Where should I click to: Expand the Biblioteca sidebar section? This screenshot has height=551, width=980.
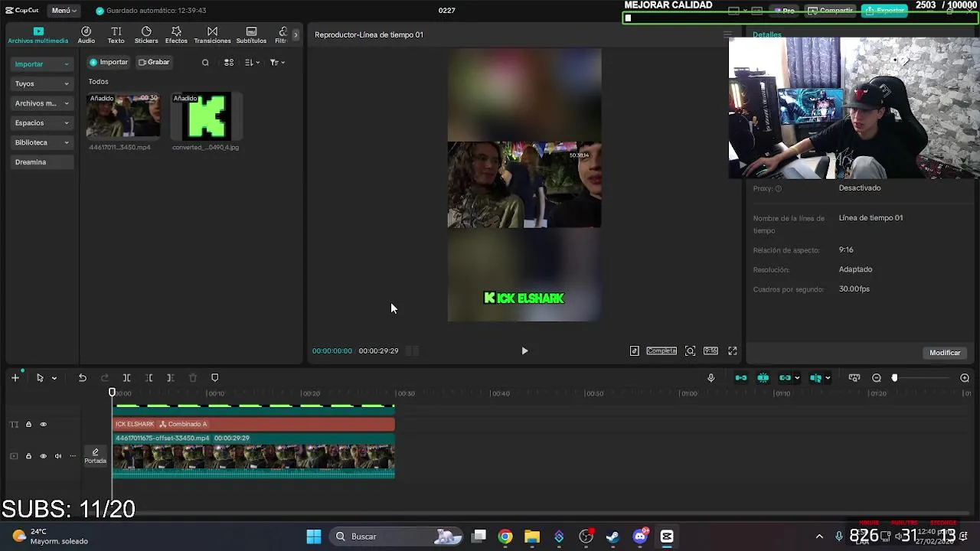[42, 142]
